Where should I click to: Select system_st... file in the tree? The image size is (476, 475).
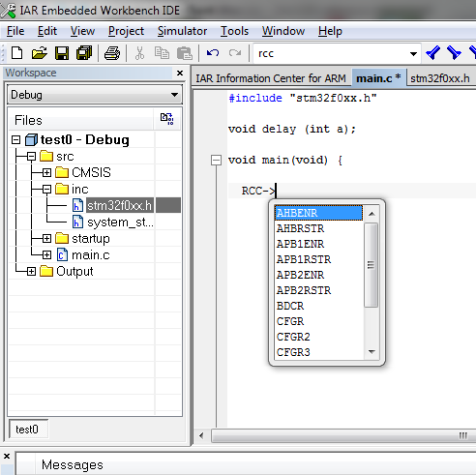[121, 223]
